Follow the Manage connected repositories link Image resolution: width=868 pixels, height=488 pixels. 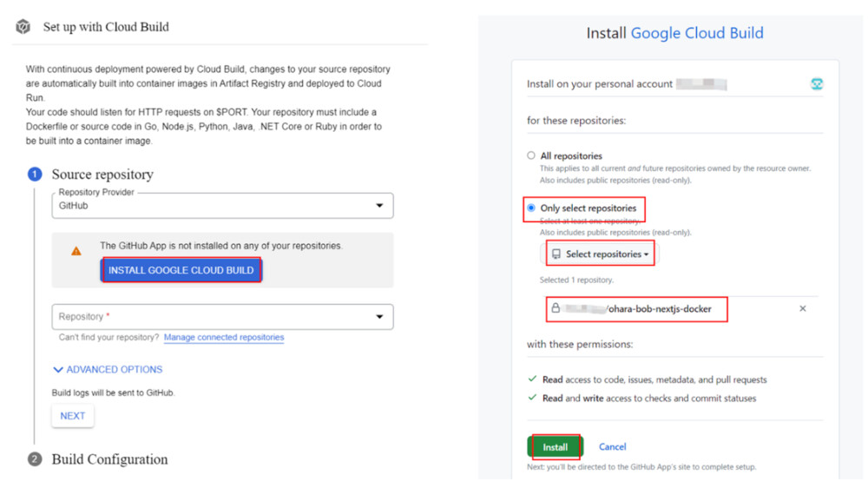point(224,337)
